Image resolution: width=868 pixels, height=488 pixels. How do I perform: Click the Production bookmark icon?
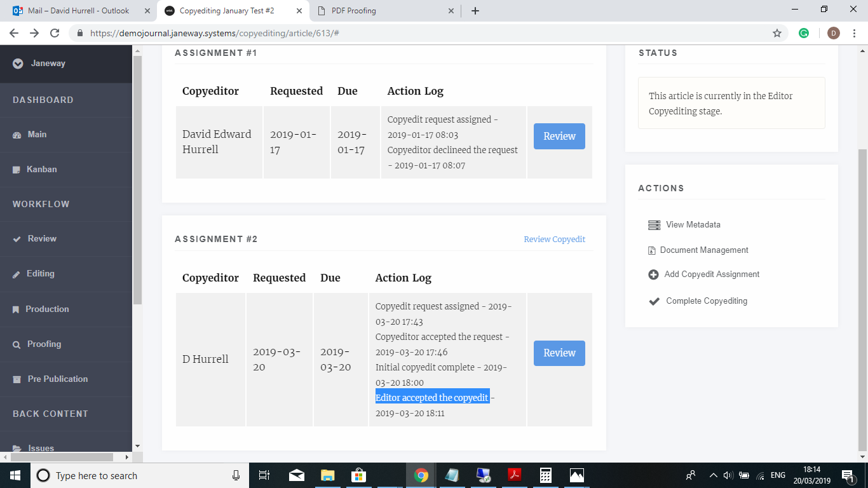point(16,309)
